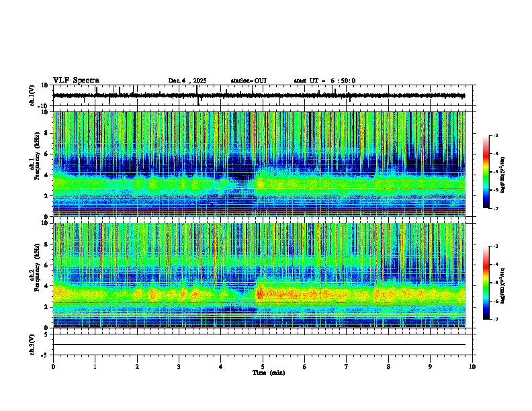This screenshot has width=532, height=411.
Task: Click the flat ch.3 voltage trace line
Action: click(259, 345)
